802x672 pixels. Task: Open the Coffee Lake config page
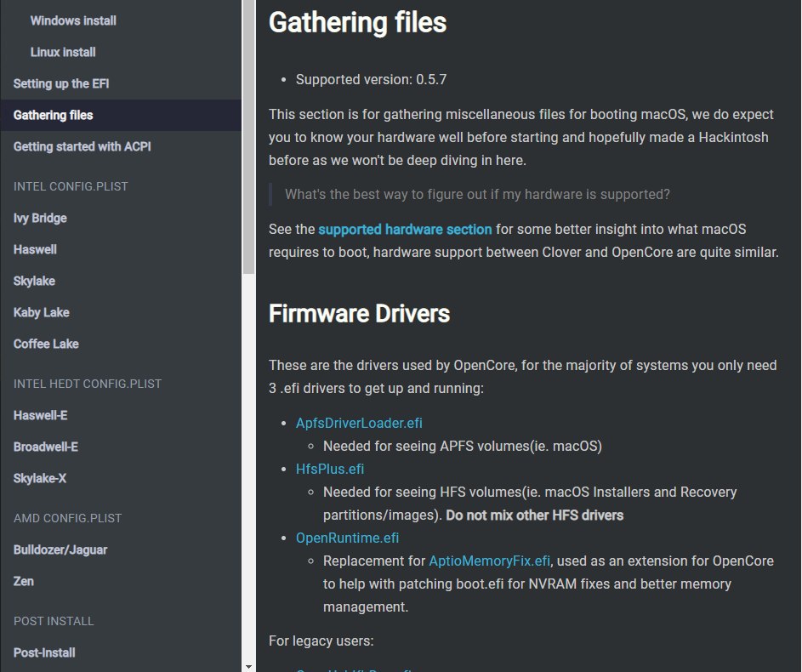pyautogui.click(x=46, y=344)
